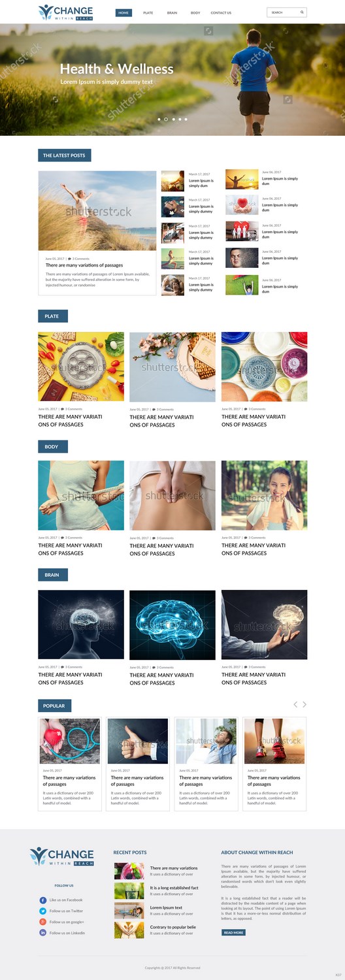
Task: Click the Change Within Reach header logo
Action: click(x=65, y=12)
